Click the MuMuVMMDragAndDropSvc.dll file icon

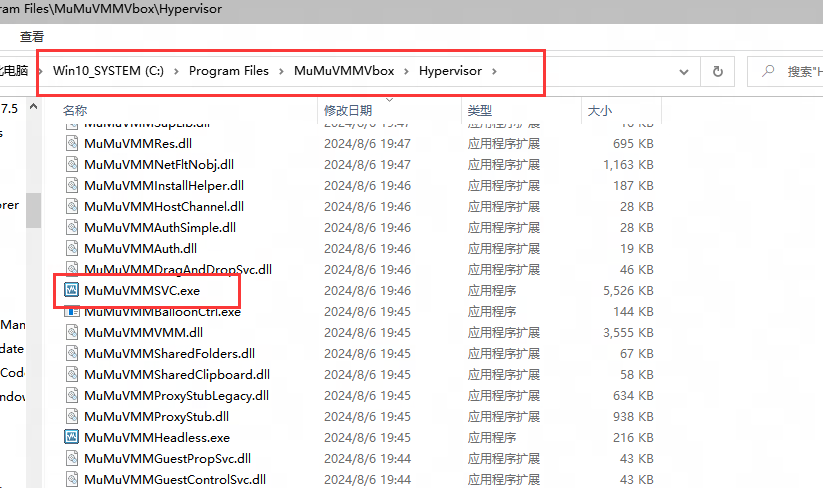[x=72, y=268]
